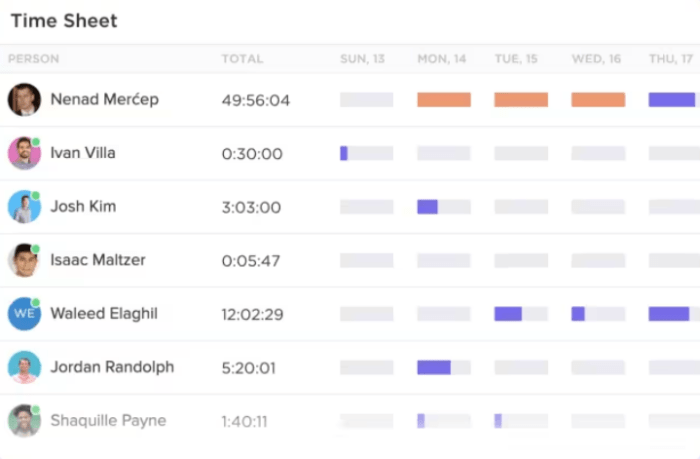Click Nenad Merćep's orange Wednesday time bar
The width and height of the screenshot is (700, 459).
coord(598,100)
